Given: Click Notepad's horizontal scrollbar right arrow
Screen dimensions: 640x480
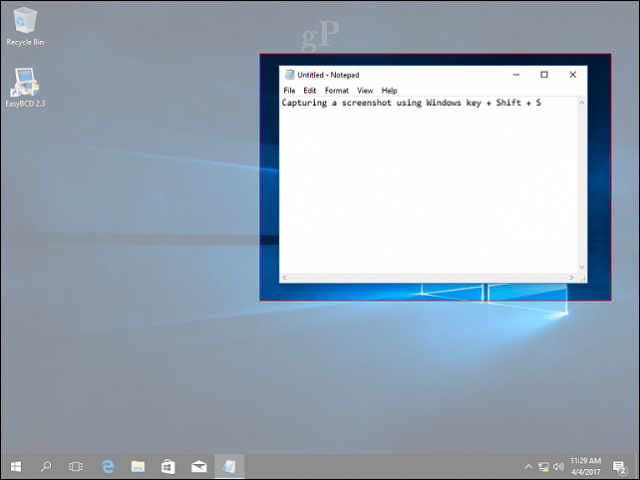Looking at the screenshot, I should click(571, 278).
